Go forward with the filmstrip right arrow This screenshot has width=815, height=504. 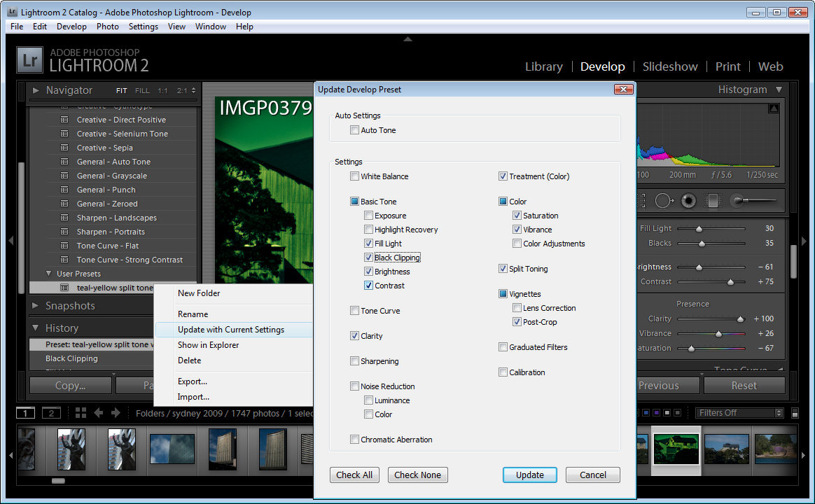tap(116, 413)
